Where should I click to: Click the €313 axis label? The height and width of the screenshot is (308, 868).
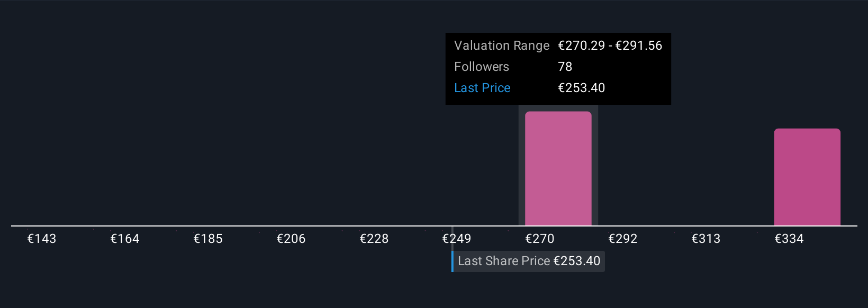pos(706,239)
